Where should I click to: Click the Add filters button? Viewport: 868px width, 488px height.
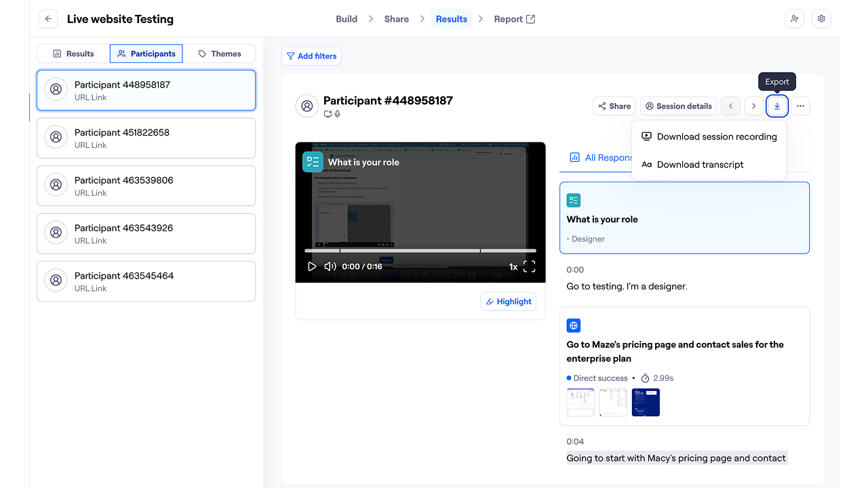click(x=311, y=56)
